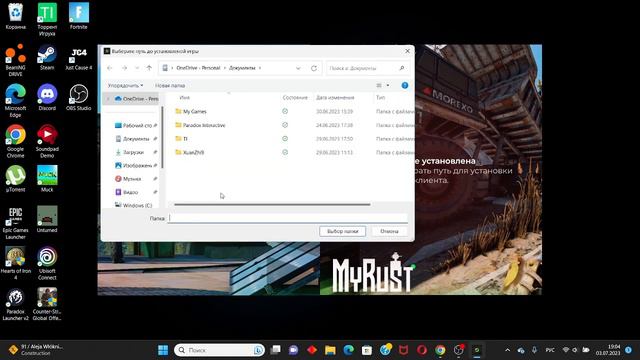Open the Discord desktop shortcut
The height and width of the screenshot is (360, 640).
coord(47,98)
